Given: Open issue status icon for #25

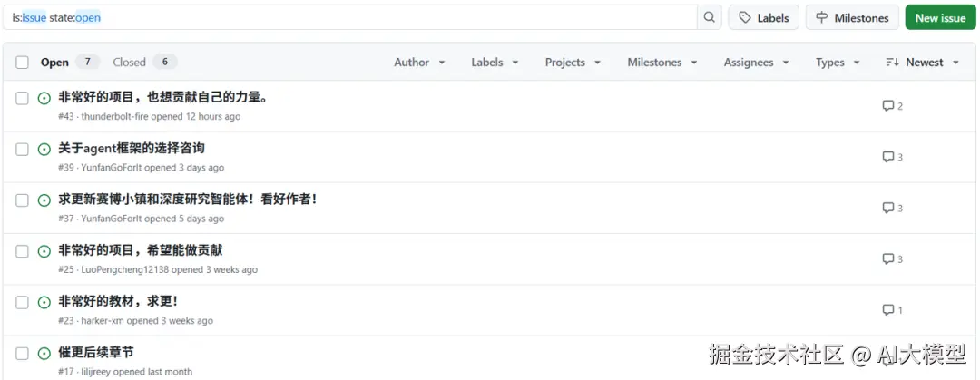Looking at the screenshot, I should pos(44,251).
